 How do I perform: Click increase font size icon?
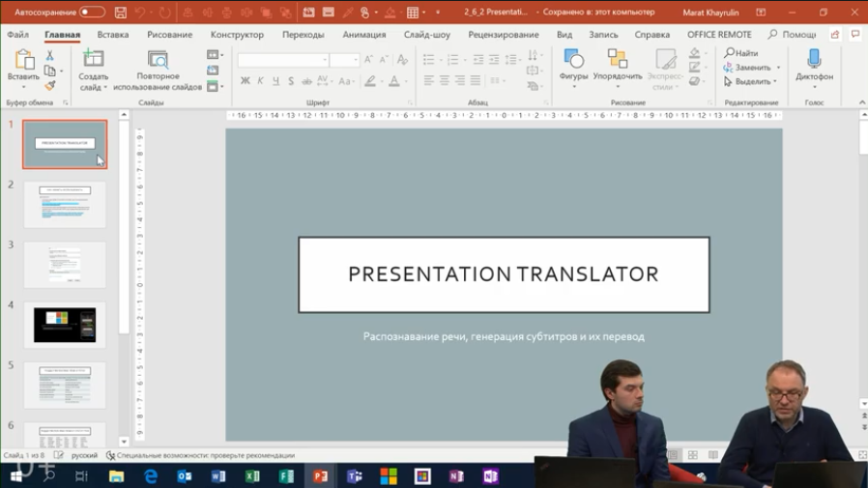368,59
